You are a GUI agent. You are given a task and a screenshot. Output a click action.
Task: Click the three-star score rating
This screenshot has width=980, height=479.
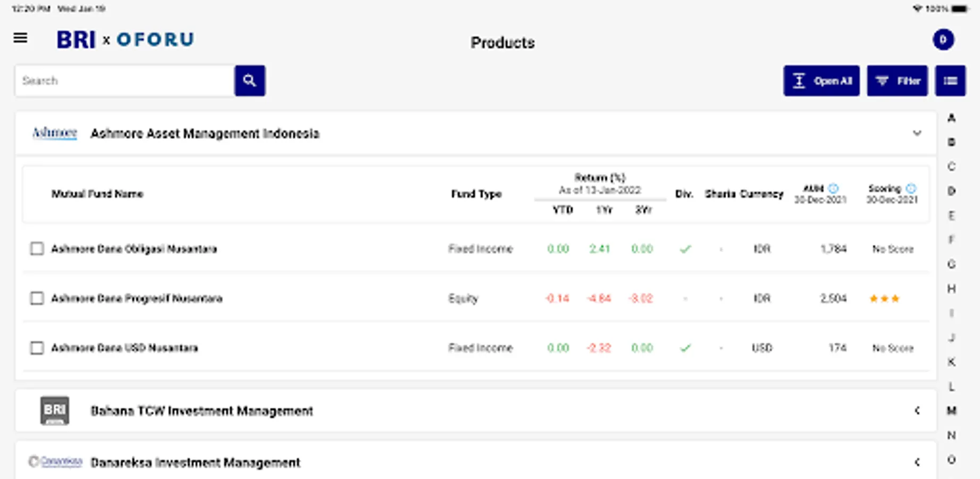(x=884, y=299)
